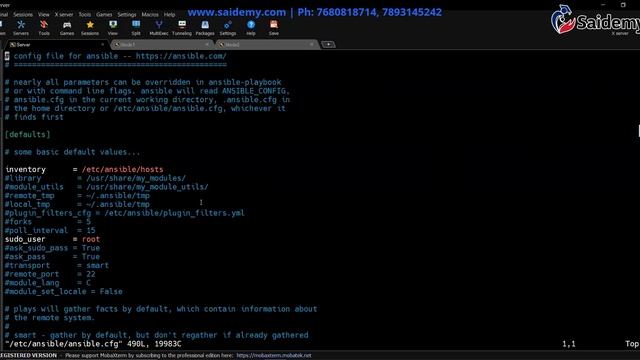This screenshot has width=640, height=360.
Task: Click the 'root' value
Action: [91, 239]
